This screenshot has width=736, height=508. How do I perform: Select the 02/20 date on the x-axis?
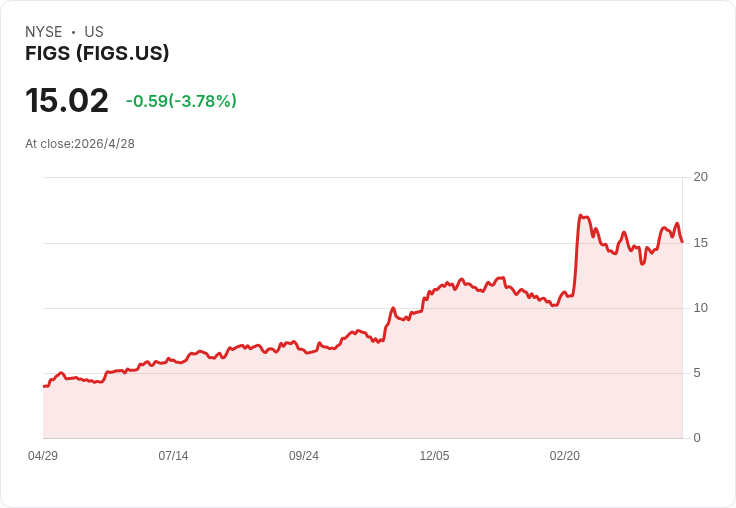565,456
